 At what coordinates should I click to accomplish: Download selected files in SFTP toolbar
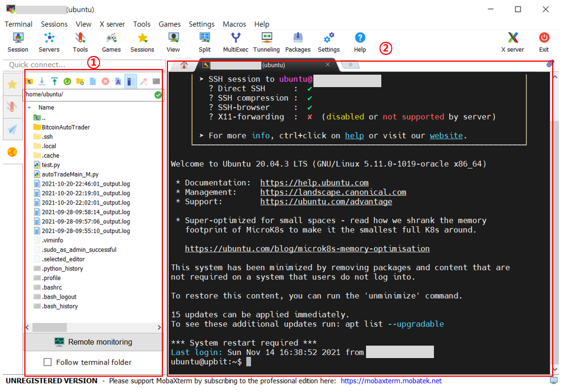(x=42, y=81)
